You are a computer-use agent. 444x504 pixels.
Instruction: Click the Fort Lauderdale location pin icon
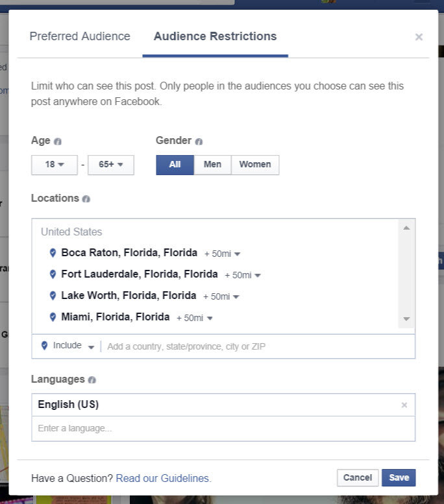(53, 274)
